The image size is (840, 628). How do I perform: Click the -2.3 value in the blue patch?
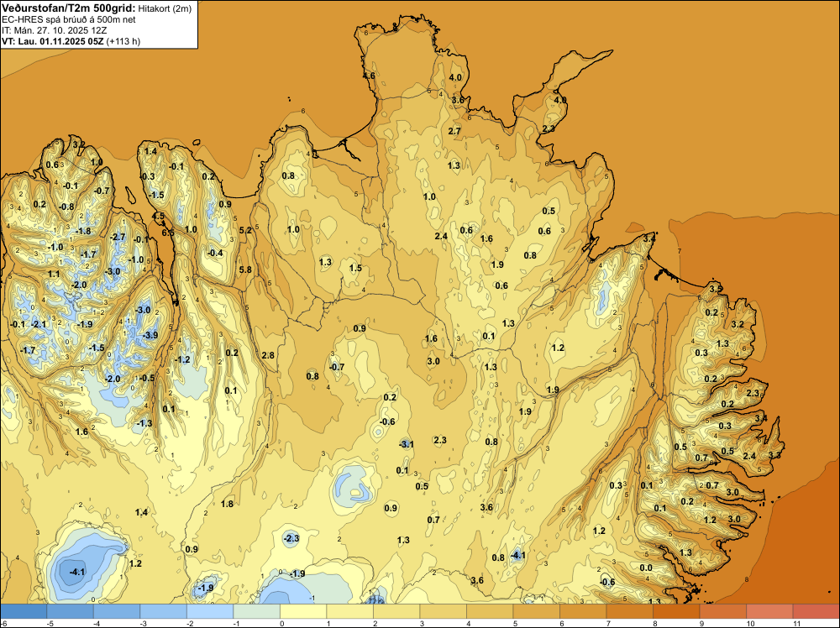pyautogui.click(x=291, y=538)
